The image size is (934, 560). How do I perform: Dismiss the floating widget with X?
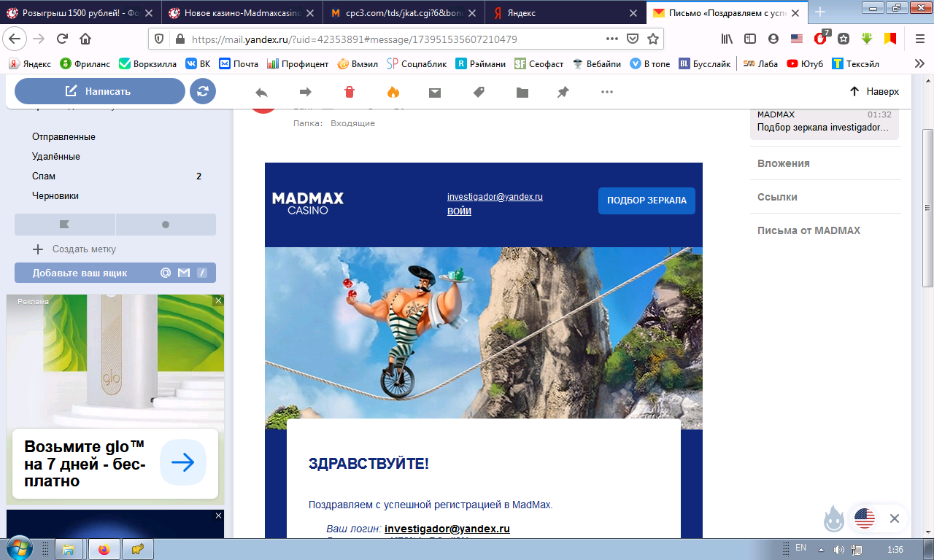pos(895,518)
